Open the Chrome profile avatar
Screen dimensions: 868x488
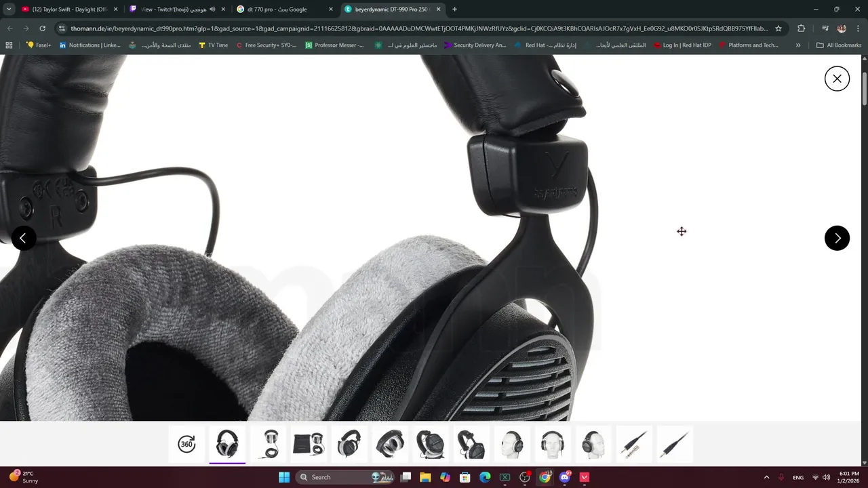click(842, 28)
